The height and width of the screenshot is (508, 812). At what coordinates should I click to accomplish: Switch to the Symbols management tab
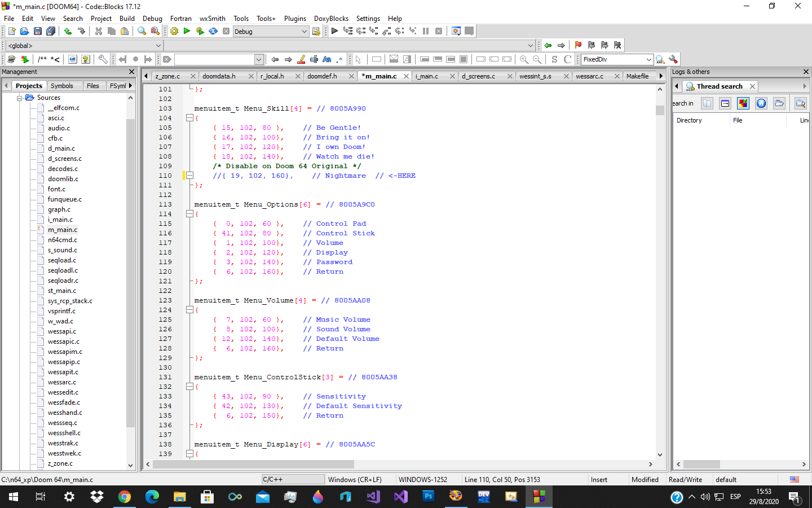(x=62, y=86)
